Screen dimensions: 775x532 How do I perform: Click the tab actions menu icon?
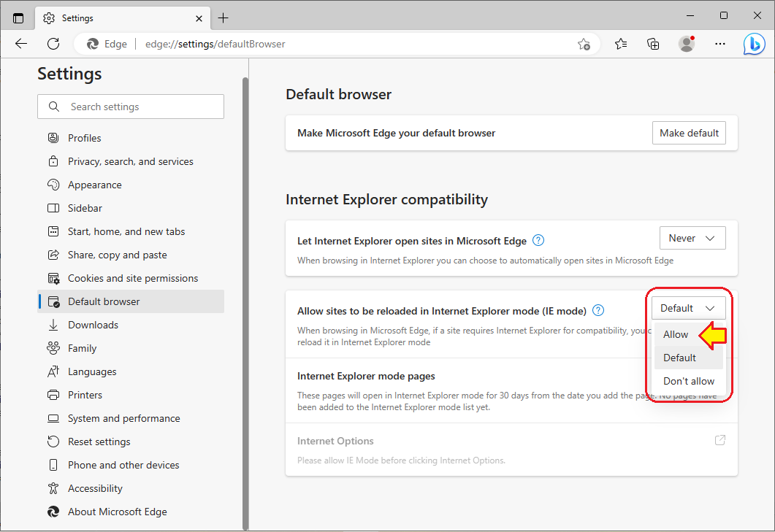(18, 18)
